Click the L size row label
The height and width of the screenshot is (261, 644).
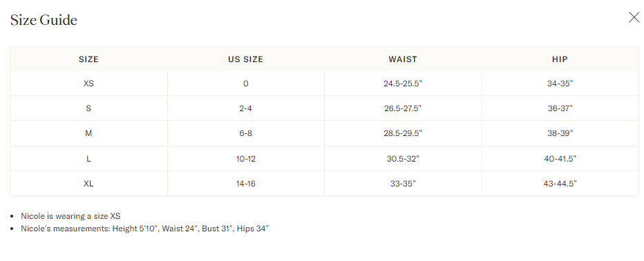point(88,158)
